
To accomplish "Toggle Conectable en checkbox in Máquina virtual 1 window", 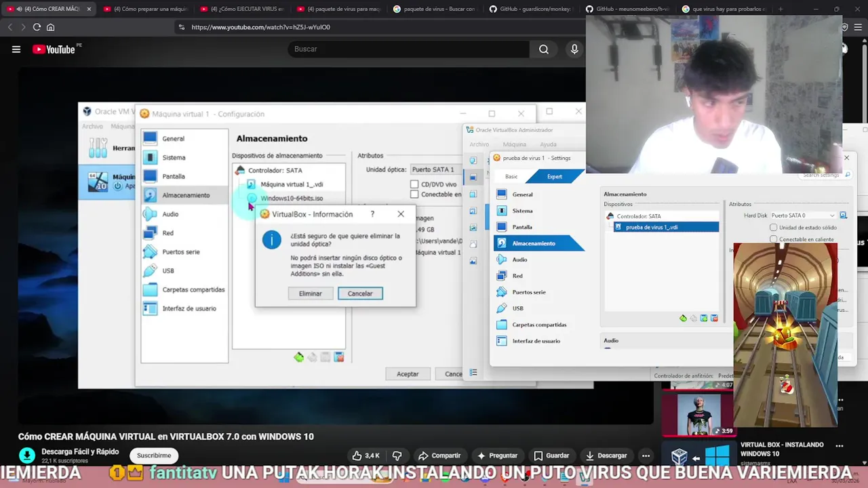I will (414, 195).
